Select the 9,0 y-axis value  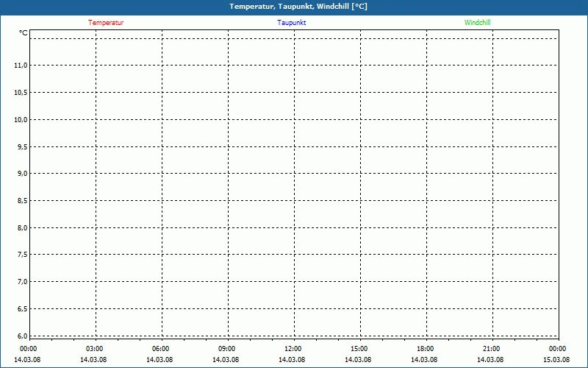tap(22, 174)
